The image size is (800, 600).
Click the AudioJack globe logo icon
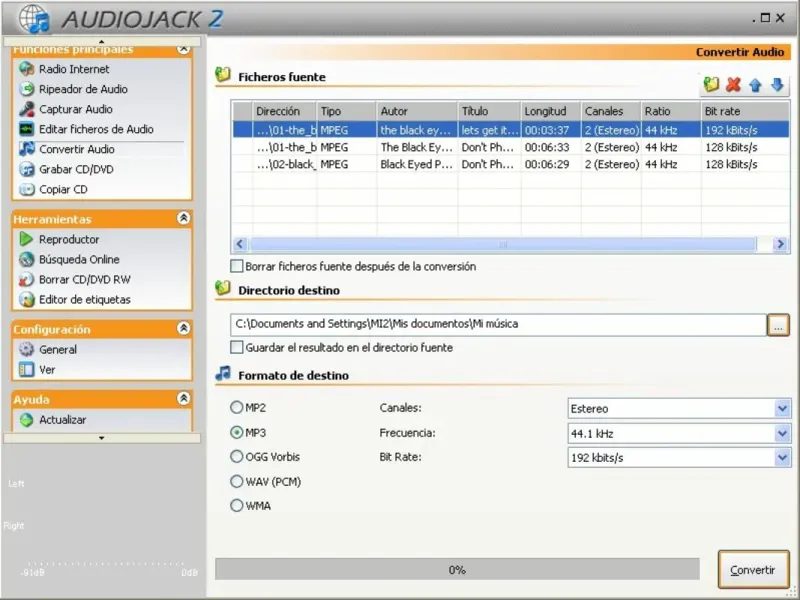coord(34,19)
